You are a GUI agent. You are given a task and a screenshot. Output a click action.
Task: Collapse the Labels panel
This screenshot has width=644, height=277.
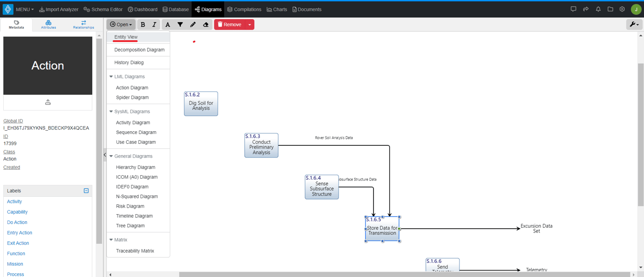point(86,190)
